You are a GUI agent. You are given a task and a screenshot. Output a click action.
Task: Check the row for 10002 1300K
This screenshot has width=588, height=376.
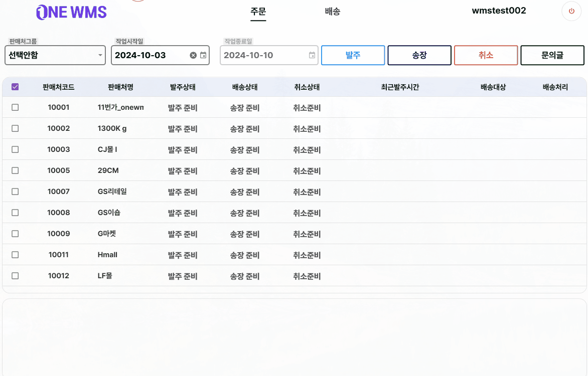pyautogui.click(x=15, y=128)
